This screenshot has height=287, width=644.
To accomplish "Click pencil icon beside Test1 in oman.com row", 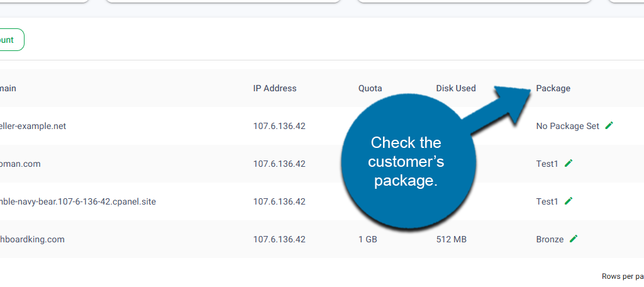I will click(x=569, y=163).
